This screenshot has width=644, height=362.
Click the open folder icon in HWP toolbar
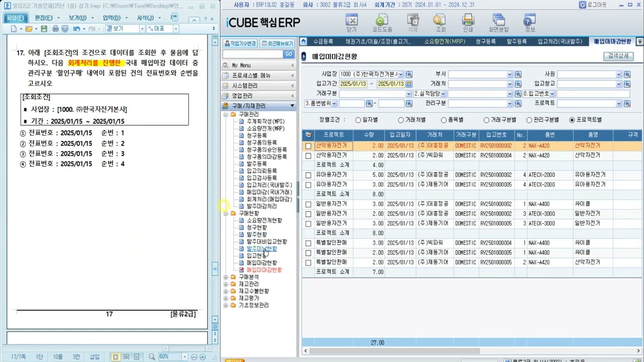[x=29, y=29]
